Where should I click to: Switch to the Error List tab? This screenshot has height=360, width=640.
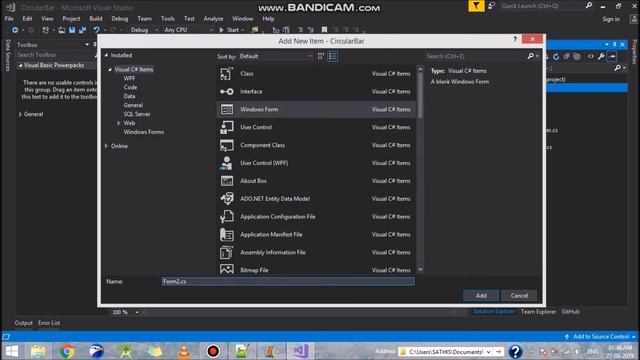point(49,323)
